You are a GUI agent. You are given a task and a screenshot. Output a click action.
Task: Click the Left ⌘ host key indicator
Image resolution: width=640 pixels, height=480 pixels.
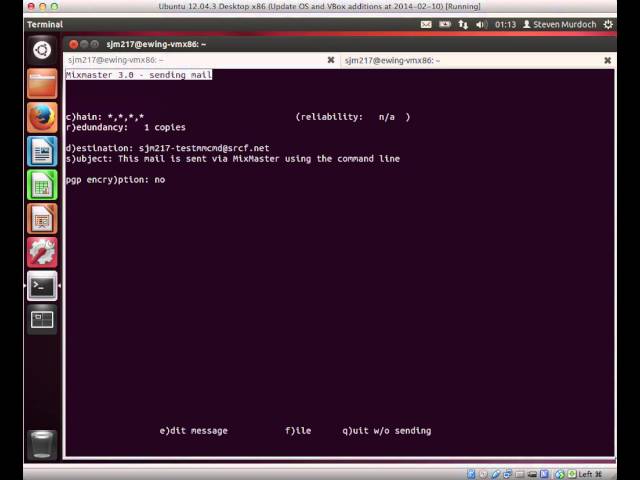tap(590, 474)
